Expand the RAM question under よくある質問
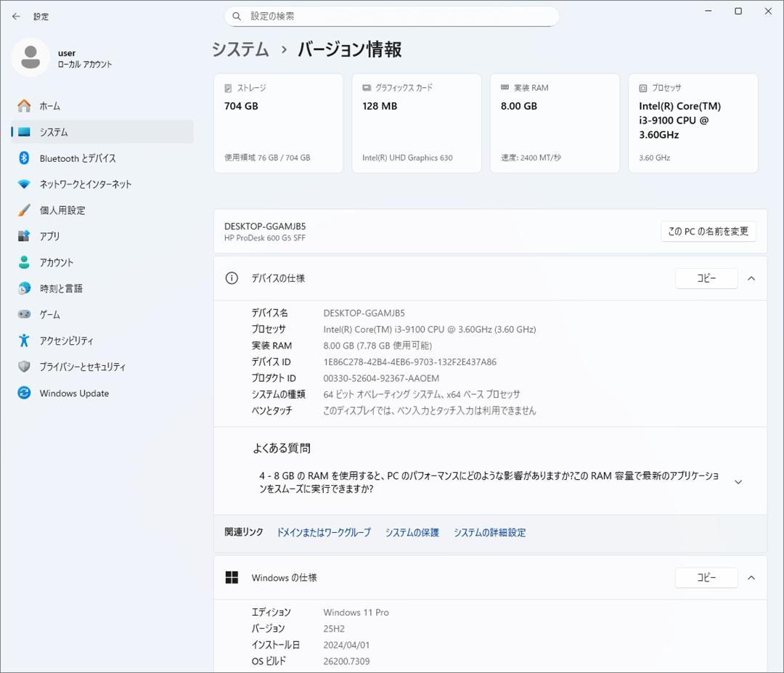This screenshot has width=784, height=673. (738, 481)
